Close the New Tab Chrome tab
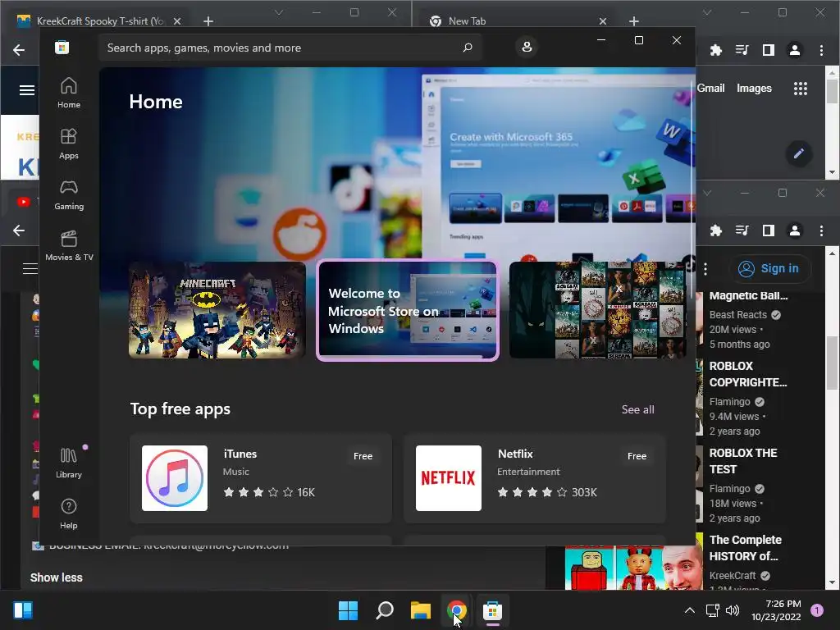 click(603, 21)
